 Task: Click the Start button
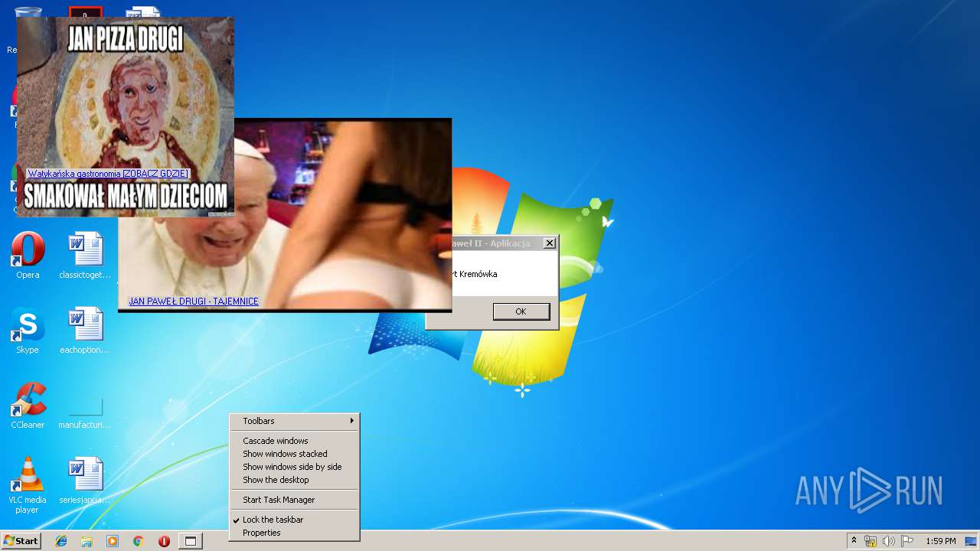tap(21, 541)
